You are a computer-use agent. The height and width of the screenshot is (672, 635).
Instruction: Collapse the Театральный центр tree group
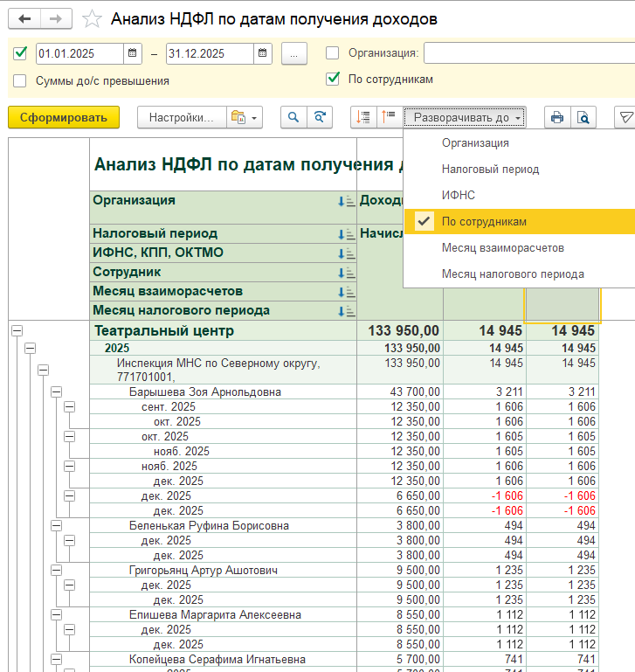tap(17, 331)
